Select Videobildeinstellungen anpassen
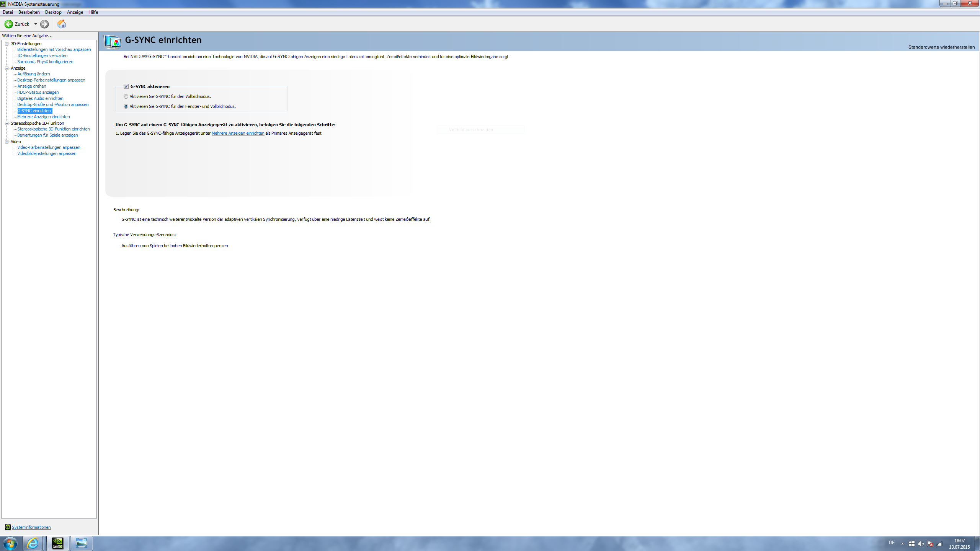 (x=47, y=153)
